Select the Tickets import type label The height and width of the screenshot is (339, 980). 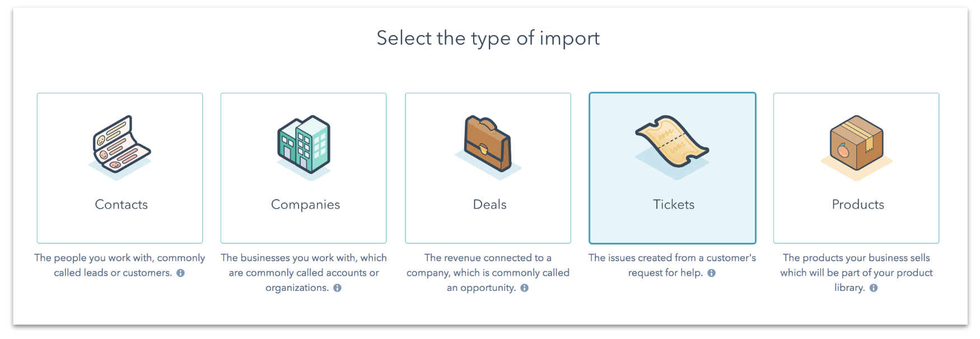(x=674, y=205)
